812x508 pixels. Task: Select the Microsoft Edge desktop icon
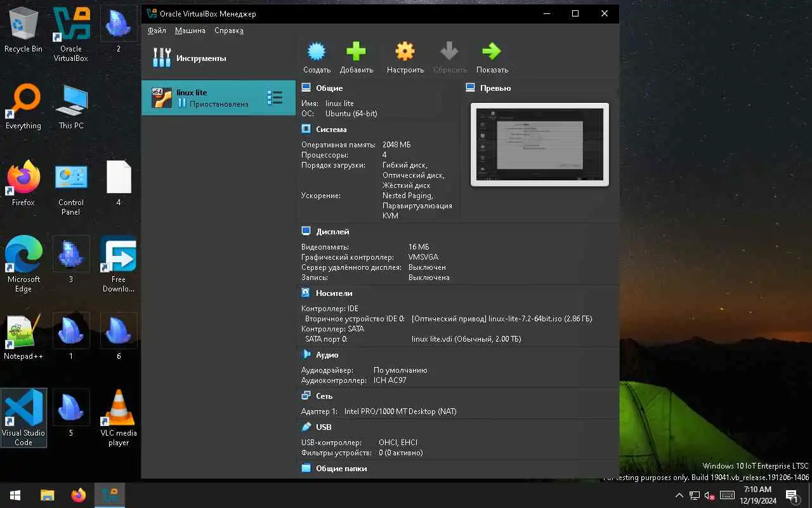[x=23, y=265]
